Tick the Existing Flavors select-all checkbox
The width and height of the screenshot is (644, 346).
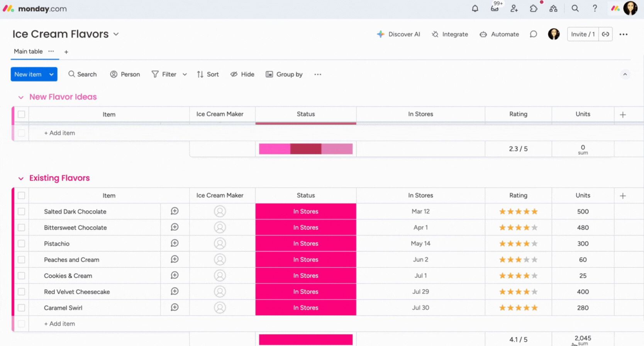pos(22,195)
